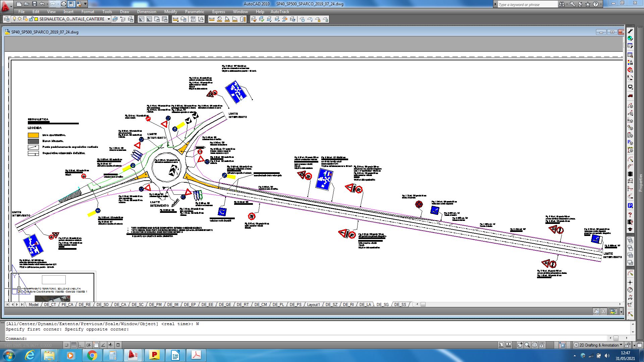Open Internet Explorer from taskbar
The width and height of the screenshot is (644, 362).
click(30, 355)
